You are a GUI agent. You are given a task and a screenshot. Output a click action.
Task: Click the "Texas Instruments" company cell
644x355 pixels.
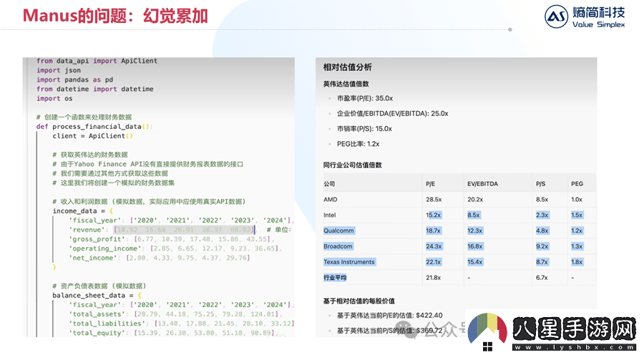point(349,262)
